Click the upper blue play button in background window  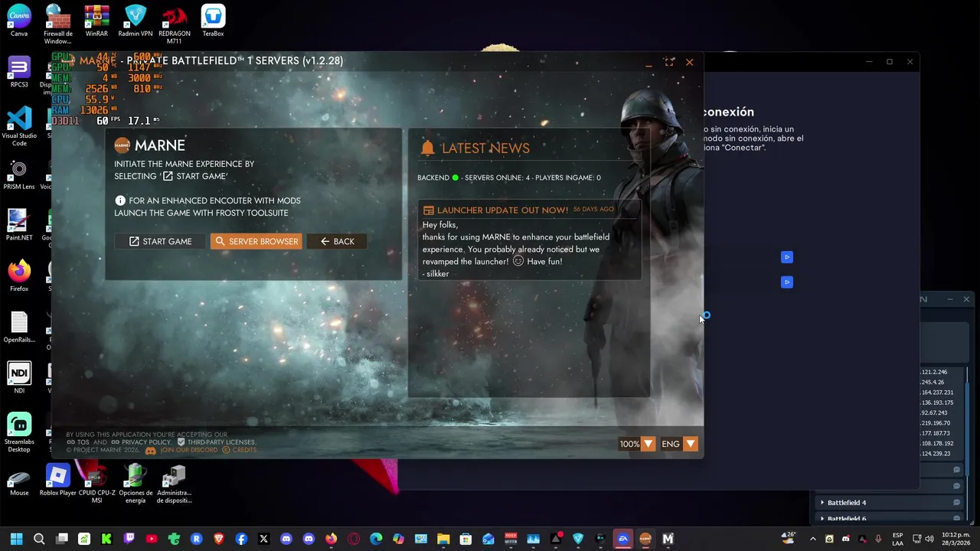tap(786, 257)
